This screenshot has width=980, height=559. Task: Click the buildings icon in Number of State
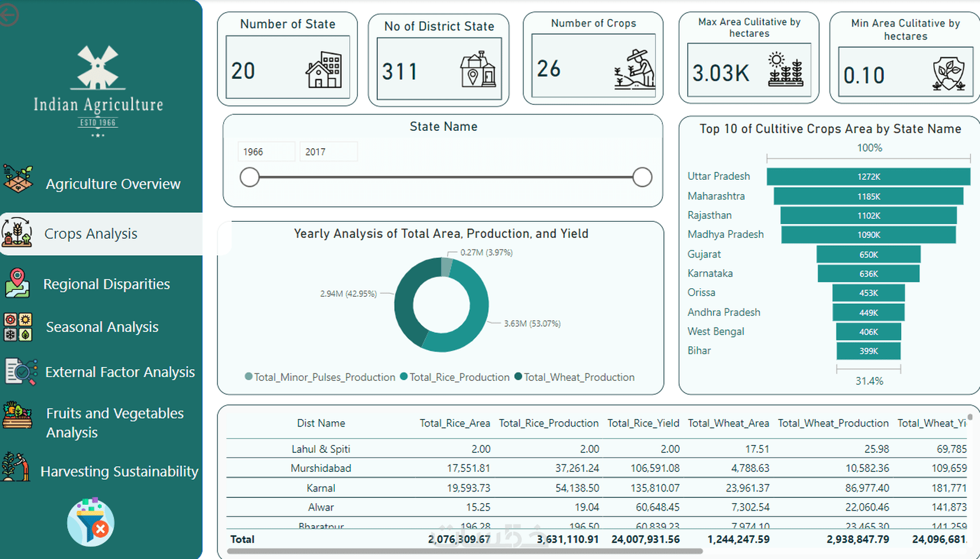coord(324,70)
